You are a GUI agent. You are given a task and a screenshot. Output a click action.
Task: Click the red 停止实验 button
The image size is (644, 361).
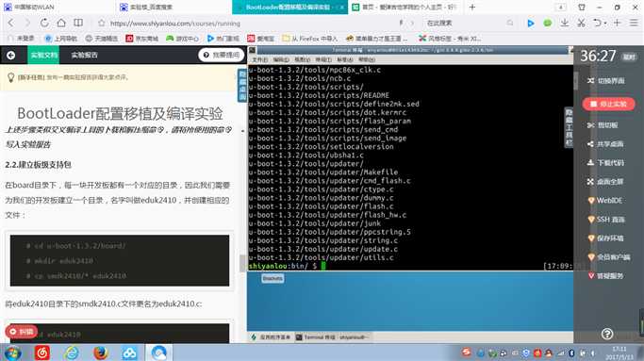[609, 105]
